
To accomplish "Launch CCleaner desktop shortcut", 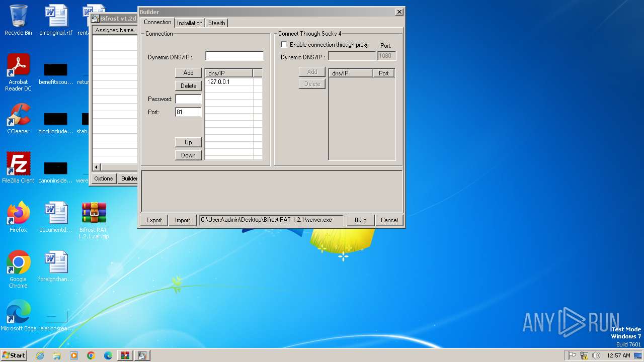I will [18, 119].
